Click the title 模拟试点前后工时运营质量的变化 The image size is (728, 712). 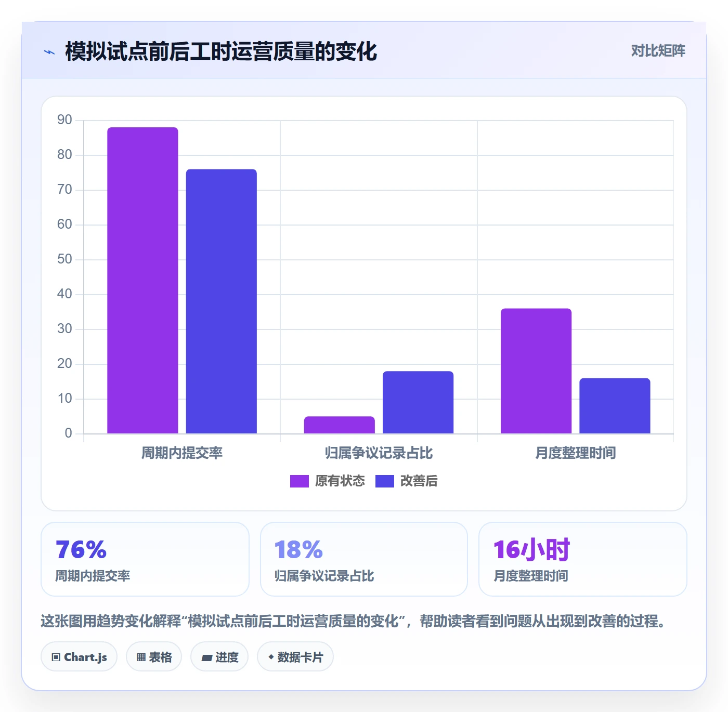point(221,51)
